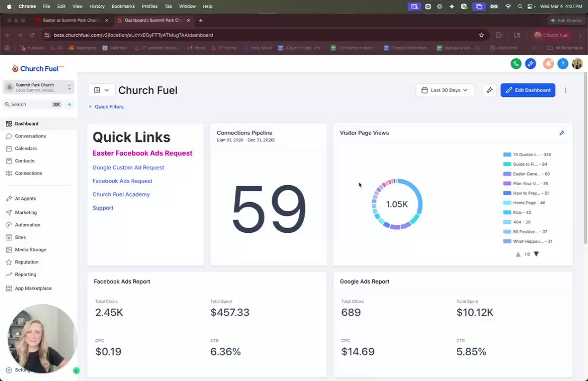Screen dimensions: 588x381
Task: Go to previous legend page arrow
Action: point(518,254)
